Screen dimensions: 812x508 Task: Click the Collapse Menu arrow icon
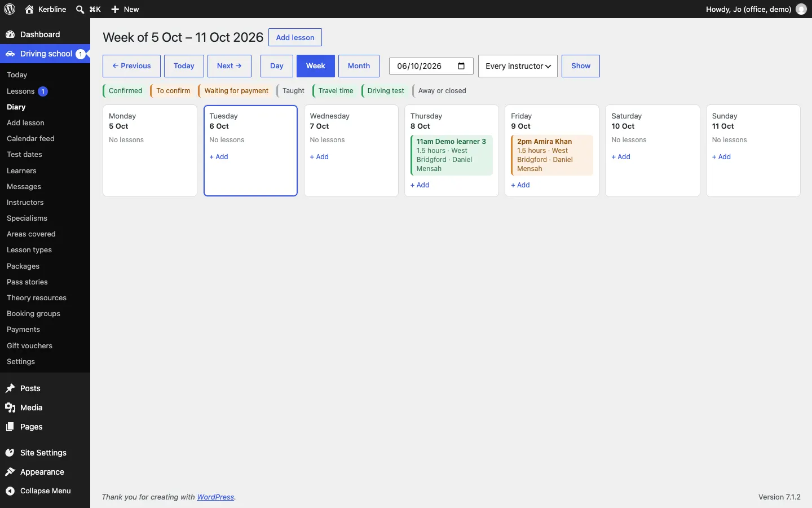click(x=10, y=491)
